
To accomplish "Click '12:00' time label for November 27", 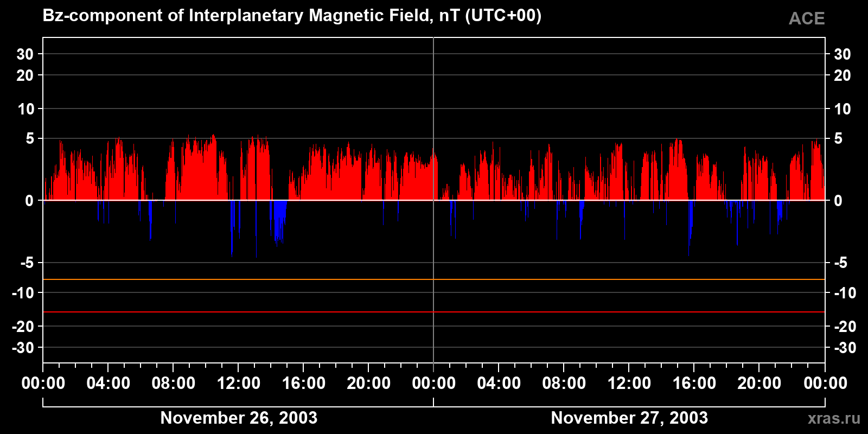I will point(629,383).
